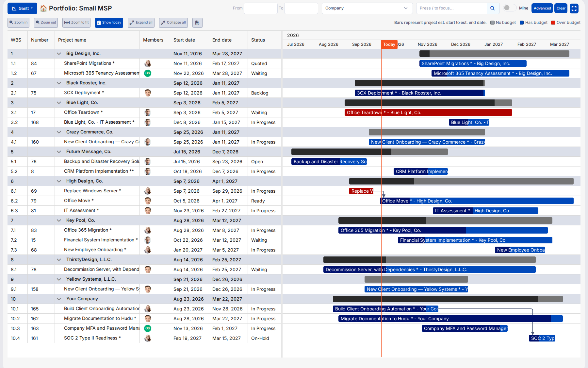Screen dimensions: 588x368
Task: Click the Over budget legend swatch
Action: point(553,23)
